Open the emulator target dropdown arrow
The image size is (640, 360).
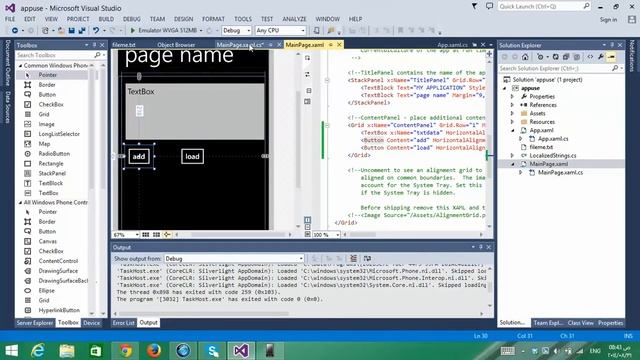(201, 31)
